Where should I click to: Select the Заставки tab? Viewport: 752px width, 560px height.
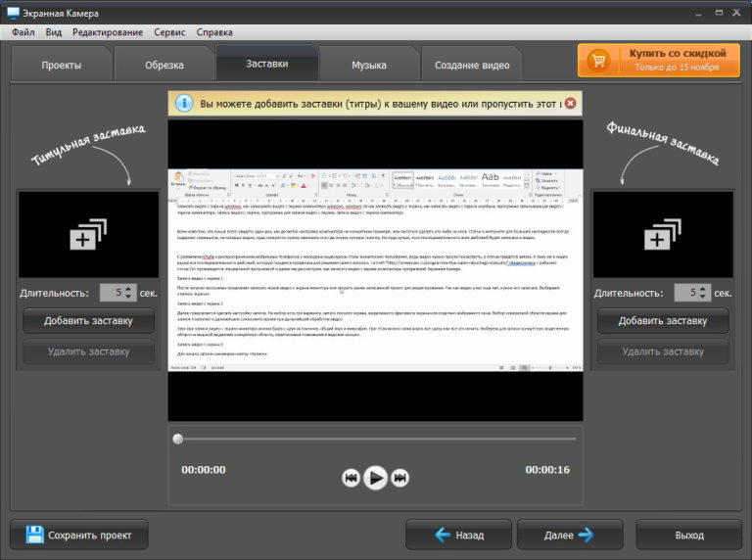266,64
